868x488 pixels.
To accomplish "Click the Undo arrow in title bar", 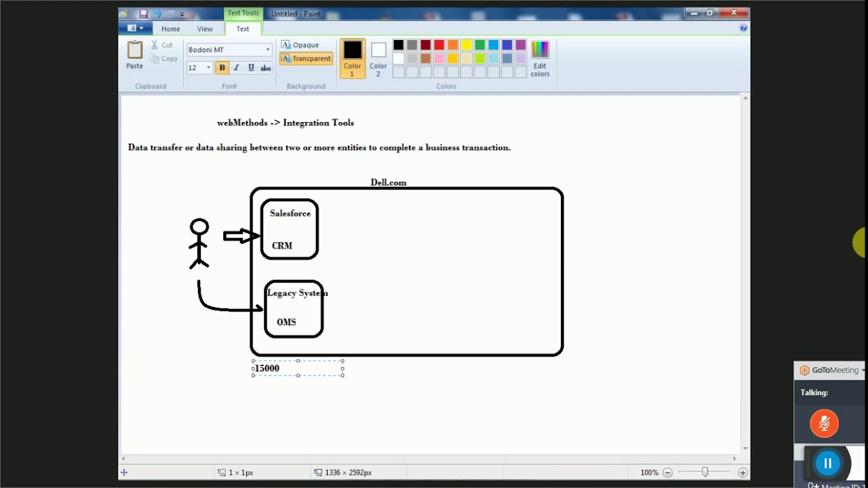I will click(157, 14).
